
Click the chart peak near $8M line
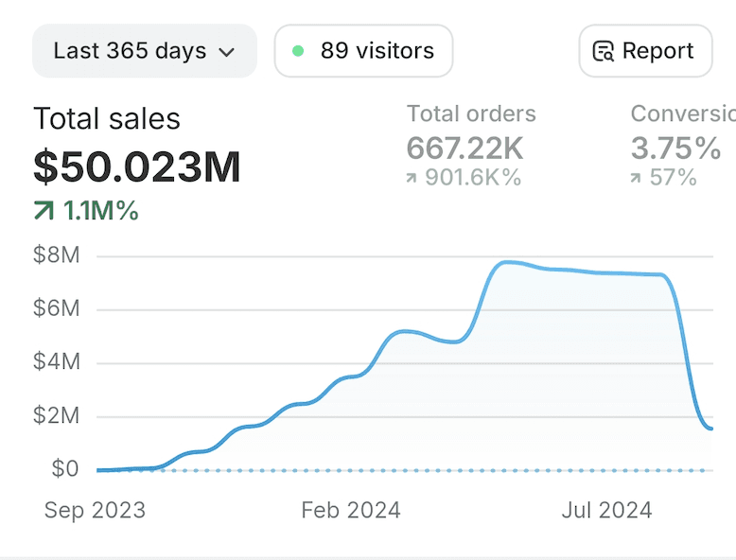507,262
